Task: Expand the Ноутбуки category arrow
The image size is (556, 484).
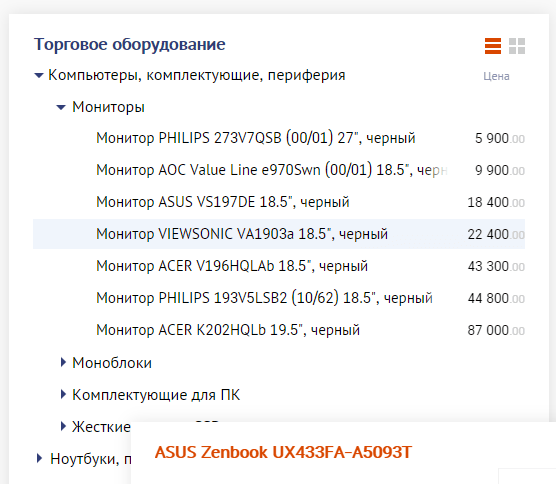Action: 40,458
